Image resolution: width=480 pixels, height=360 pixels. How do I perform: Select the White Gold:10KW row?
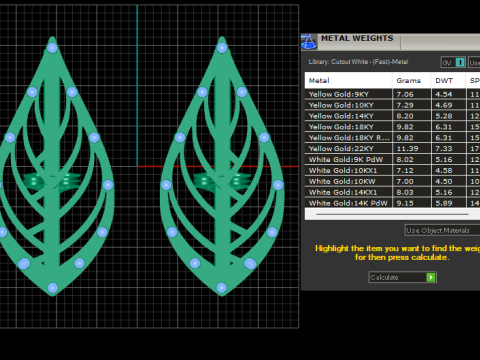click(x=392, y=181)
